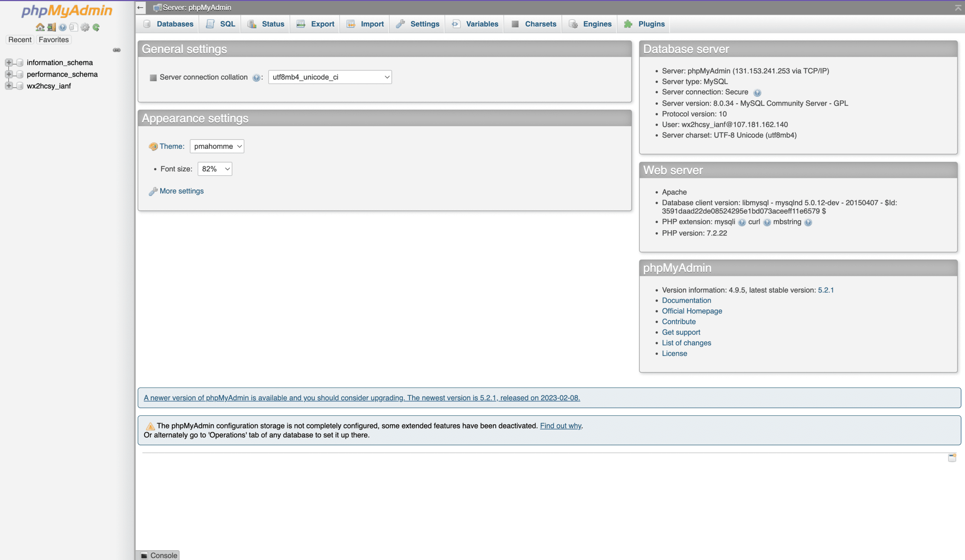Open the Theme dropdown showing pmahomme
965x560 pixels.
coord(217,146)
